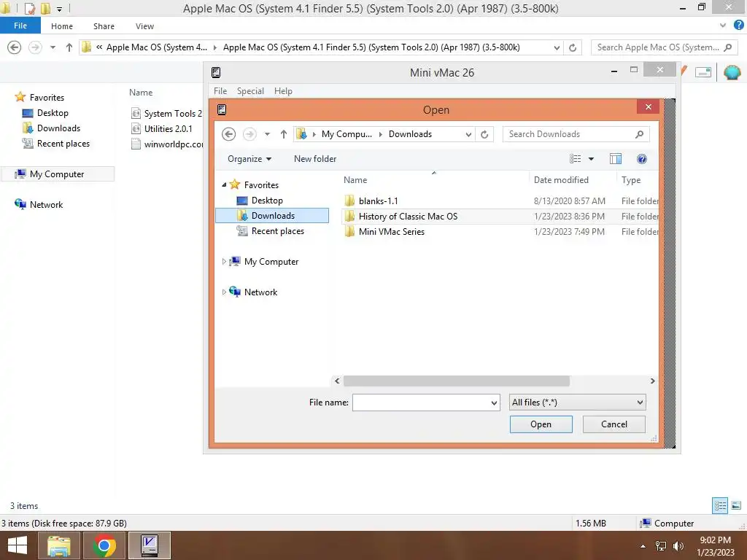Viewport: 747px width, 560px height.
Task: Open the Mini vMac File menu
Action: pos(220,91)
